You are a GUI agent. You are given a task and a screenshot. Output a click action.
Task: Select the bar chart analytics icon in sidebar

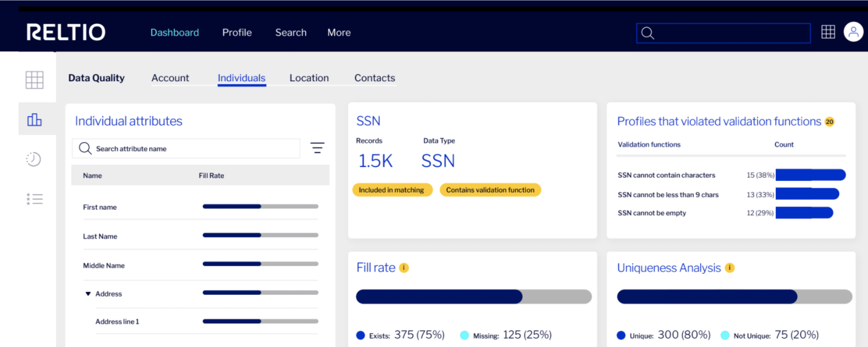pos(34,119)
